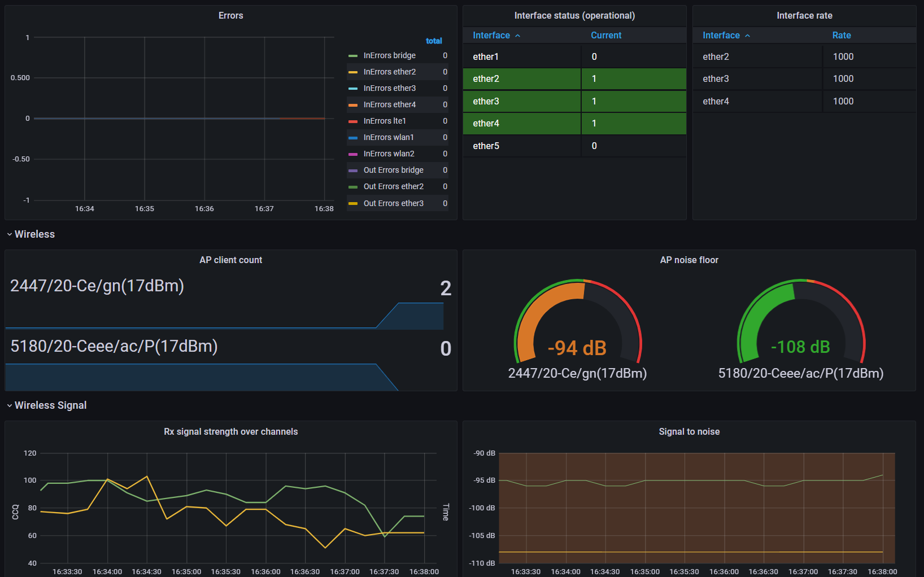
Task: Open the Signal to noise panel menu
Action: (x=688, y=432)
